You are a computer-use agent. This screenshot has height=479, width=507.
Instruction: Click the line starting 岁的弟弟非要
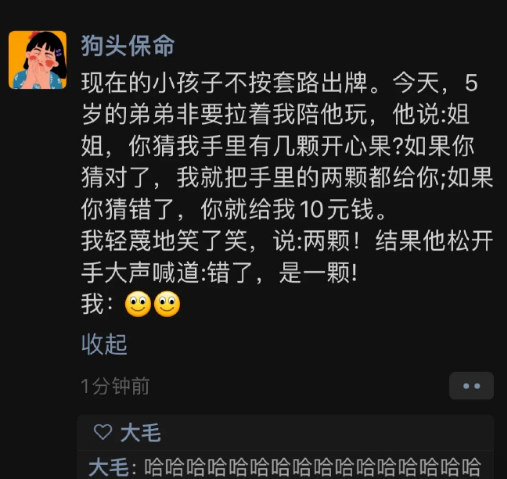[275, 115]
